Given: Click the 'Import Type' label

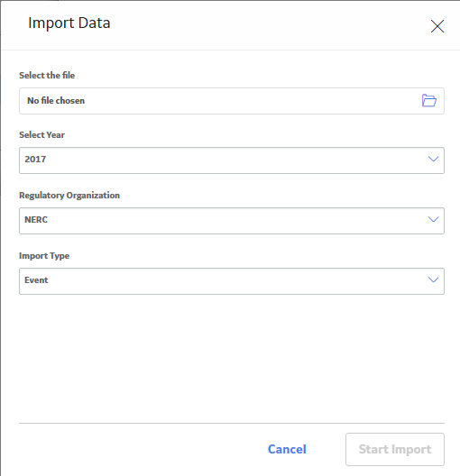Looking at the screenshot, I should (44, 256).
